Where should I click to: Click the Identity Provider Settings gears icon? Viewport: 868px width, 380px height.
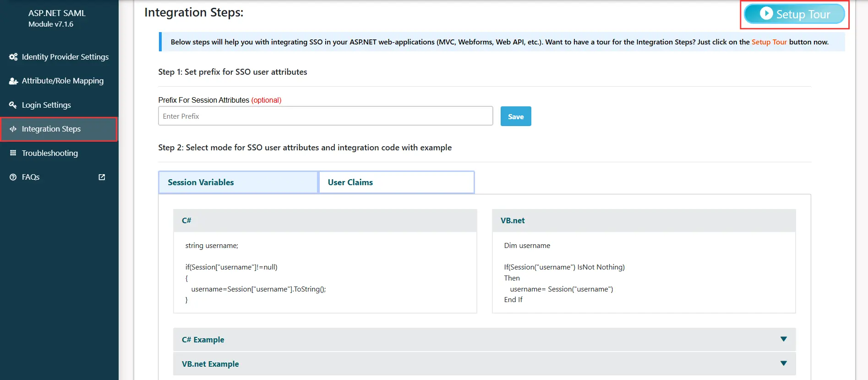pyautogui.click(x=13, y=57)
